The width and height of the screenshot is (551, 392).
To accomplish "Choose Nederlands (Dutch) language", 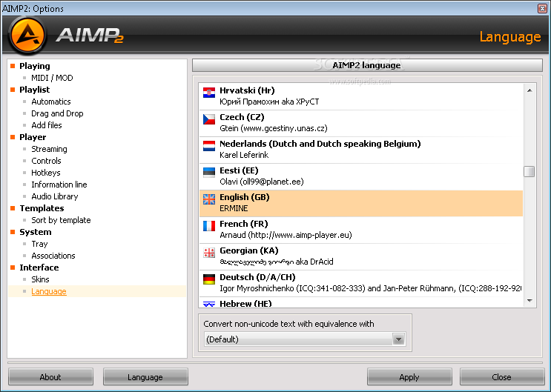I will tap(361, 150).
